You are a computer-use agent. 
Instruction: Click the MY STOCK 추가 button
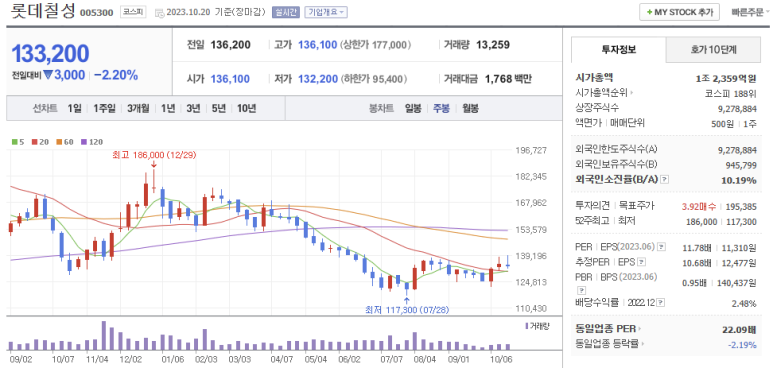(x=680, y=12)
